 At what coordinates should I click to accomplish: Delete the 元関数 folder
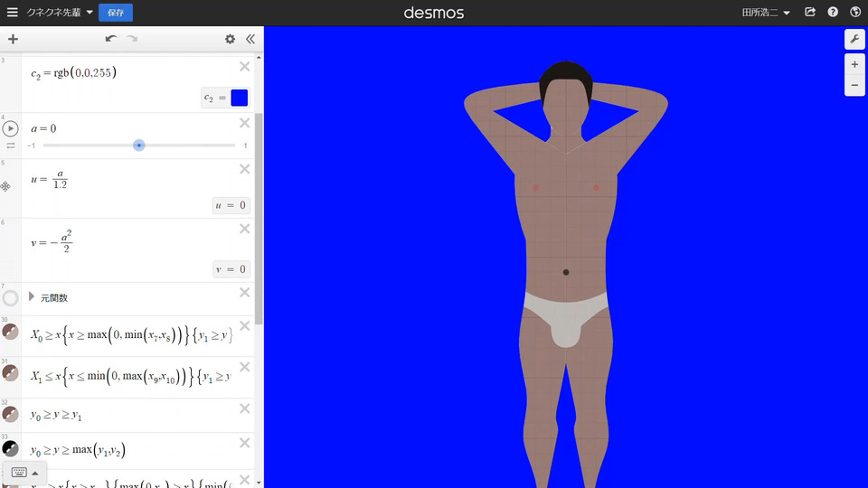tap(245, 292)
